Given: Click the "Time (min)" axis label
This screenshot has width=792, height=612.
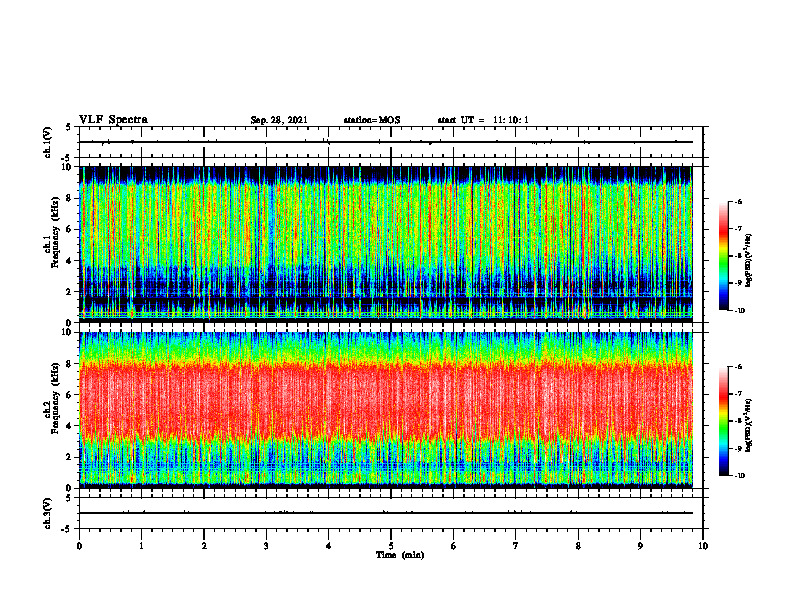Looking at the screenshot, I should (x=400, y=555).
